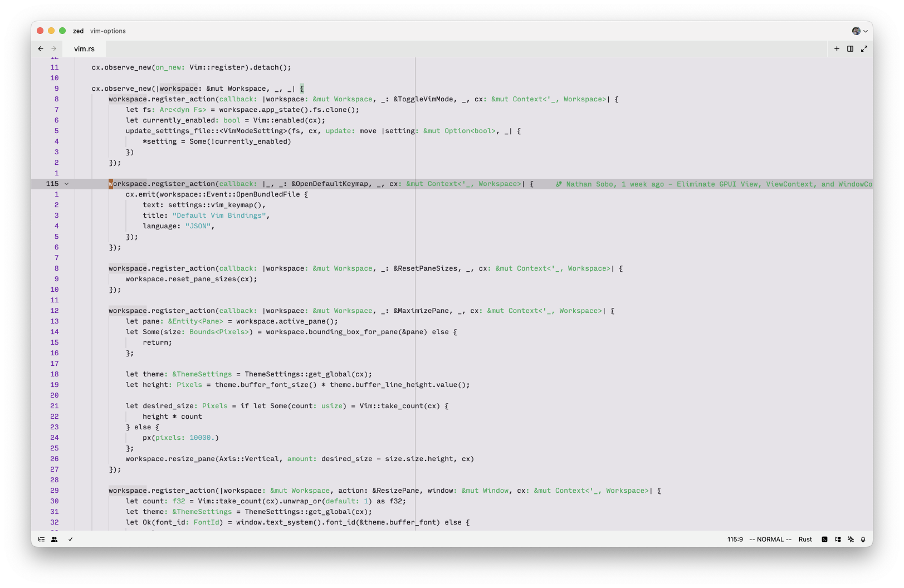Click Vim::register in first line

click(219, 67)
